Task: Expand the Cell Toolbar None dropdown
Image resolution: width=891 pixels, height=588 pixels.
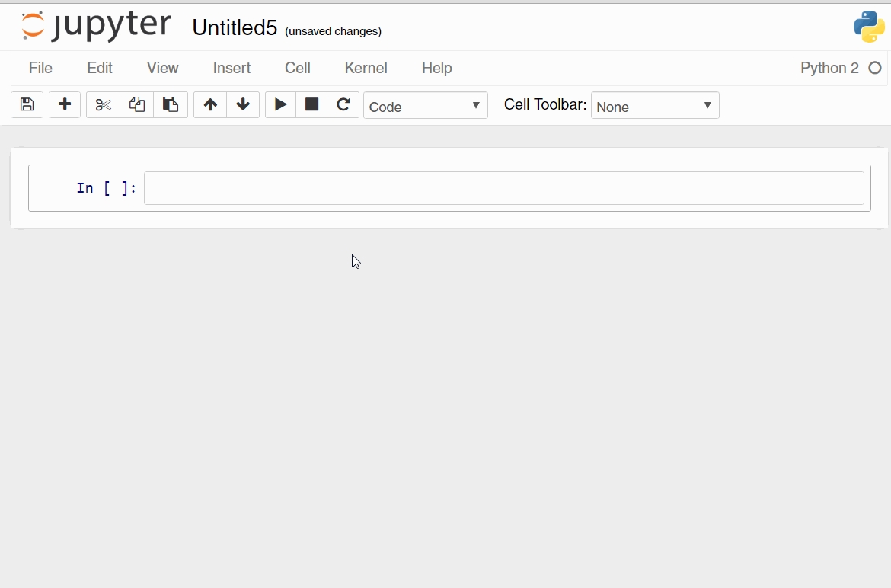Action: 654,106
